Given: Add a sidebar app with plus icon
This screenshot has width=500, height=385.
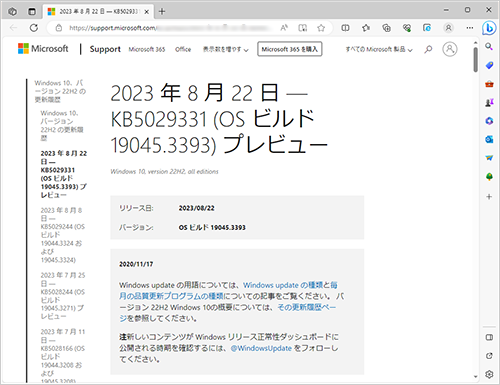Looking at the screenshot, I should [x=489, y=197].
